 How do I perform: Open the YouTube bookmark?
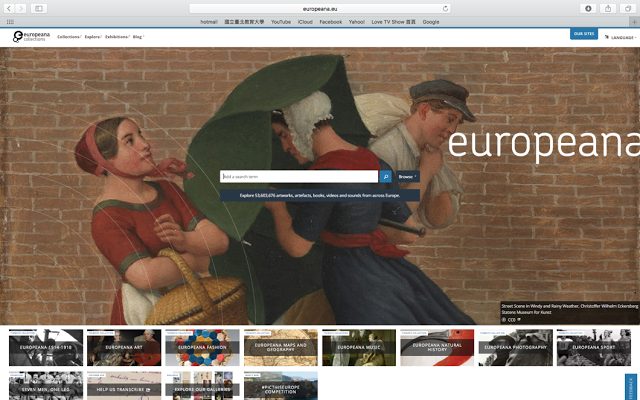281,22
